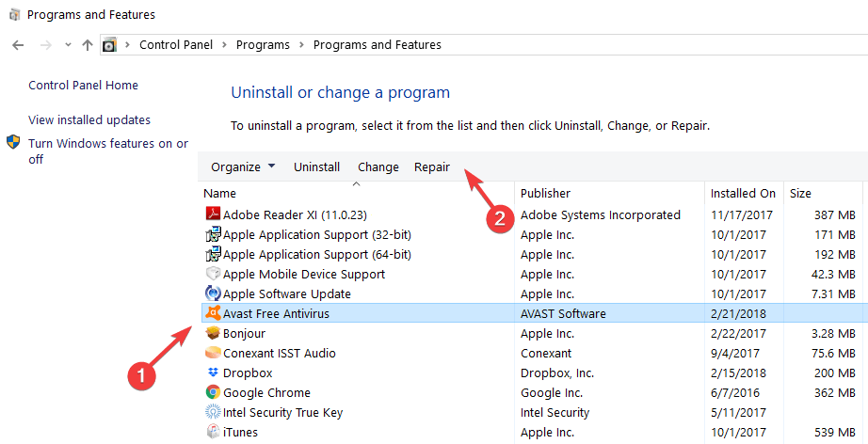
Task: Select the Bonjour package icon
Action: pyautogui.click(x=213, y=333)
